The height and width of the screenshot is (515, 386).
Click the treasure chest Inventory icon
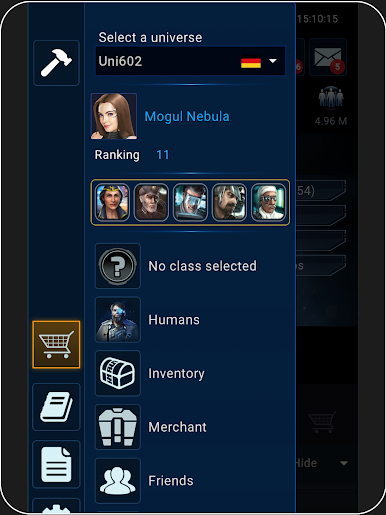pos(118,373)
